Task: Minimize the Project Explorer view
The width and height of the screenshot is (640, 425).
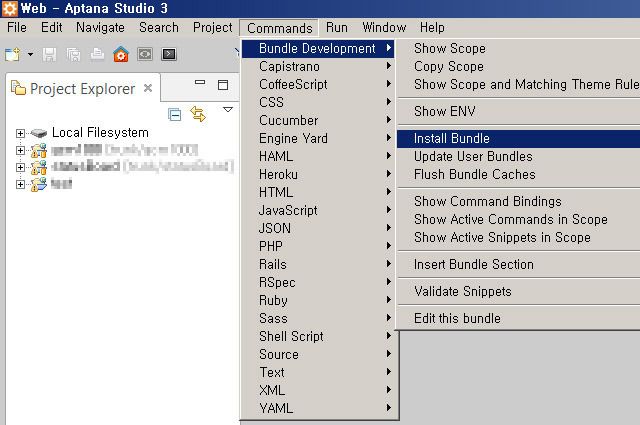Action: pyautogui.click(x=200, y=83)
